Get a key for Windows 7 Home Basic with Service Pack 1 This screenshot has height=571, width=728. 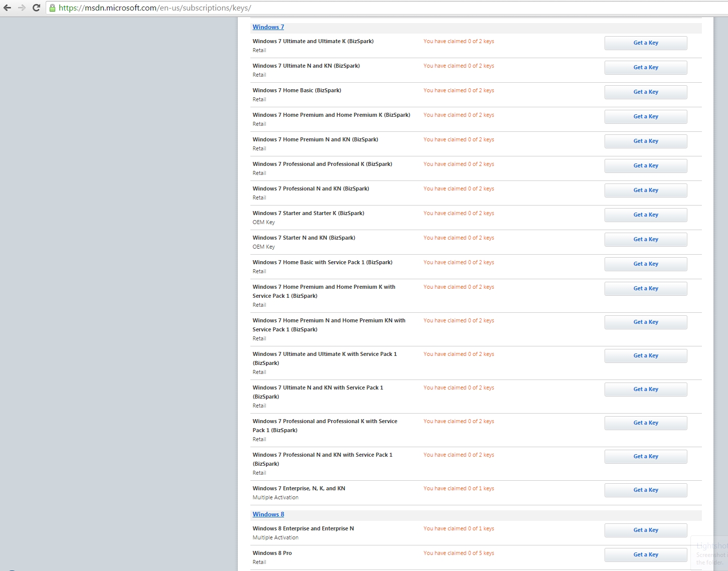646,264
